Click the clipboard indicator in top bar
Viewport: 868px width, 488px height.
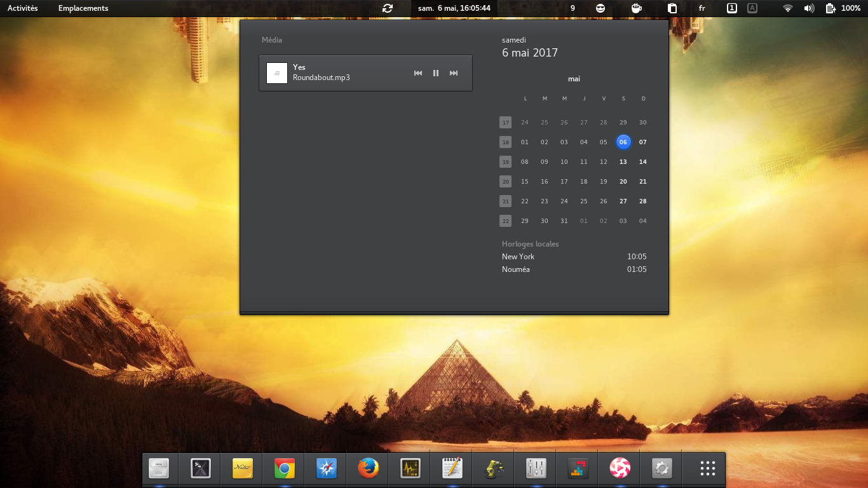672,8
